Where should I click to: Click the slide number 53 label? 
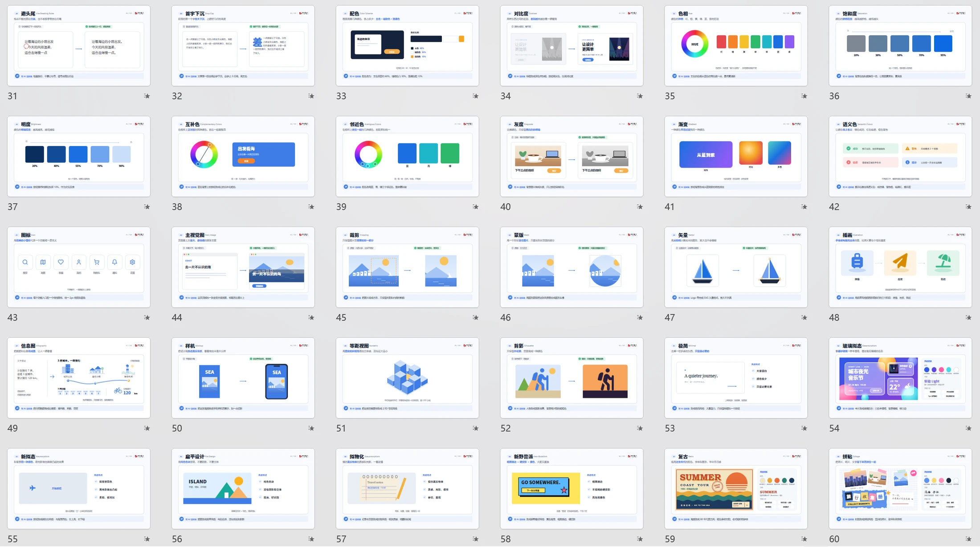tap(670, 429)
